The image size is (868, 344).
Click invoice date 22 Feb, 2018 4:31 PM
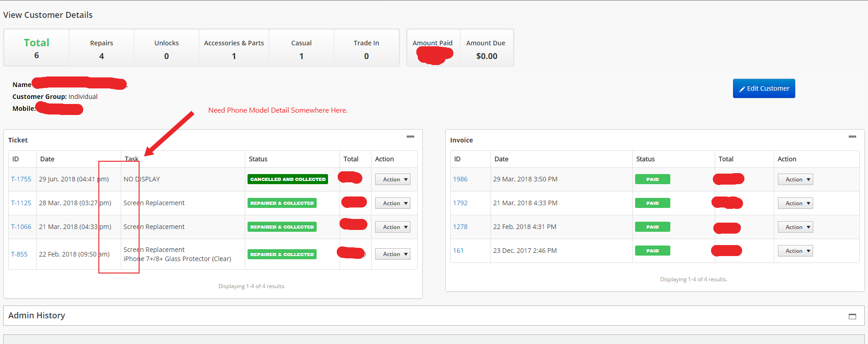[x=525, y=227]
